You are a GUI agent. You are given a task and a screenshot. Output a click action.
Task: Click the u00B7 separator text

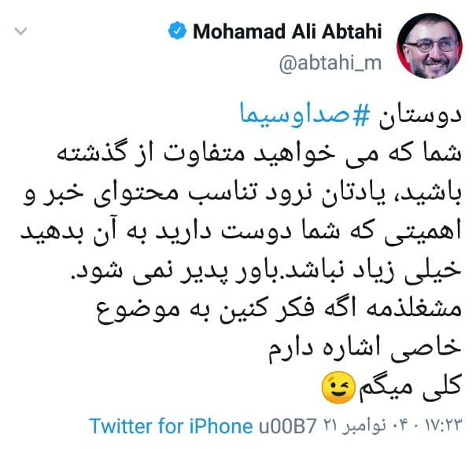point(288,426)
